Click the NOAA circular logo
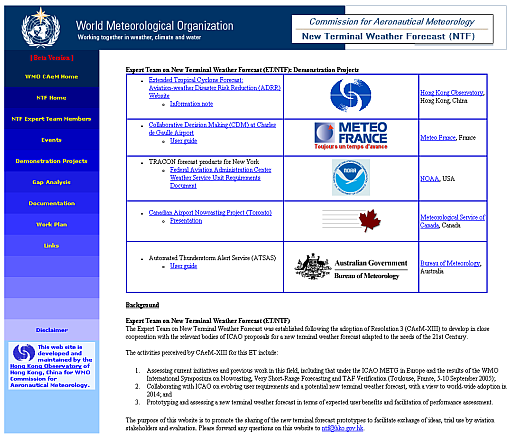The image size is (512, 435). pos(351,177)
